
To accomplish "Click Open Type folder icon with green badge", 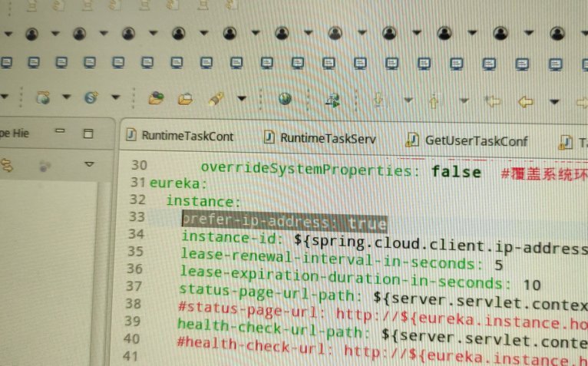I will (x=156, y=97).
